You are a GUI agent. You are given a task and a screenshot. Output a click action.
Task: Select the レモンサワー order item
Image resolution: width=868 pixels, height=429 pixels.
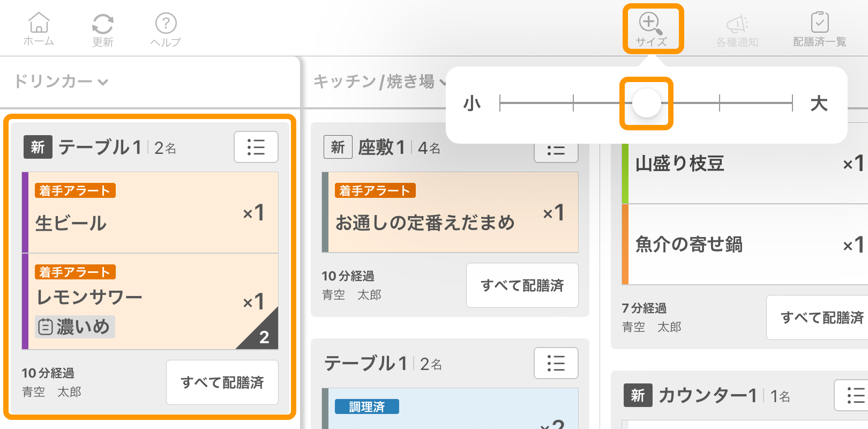pos(150,301)
